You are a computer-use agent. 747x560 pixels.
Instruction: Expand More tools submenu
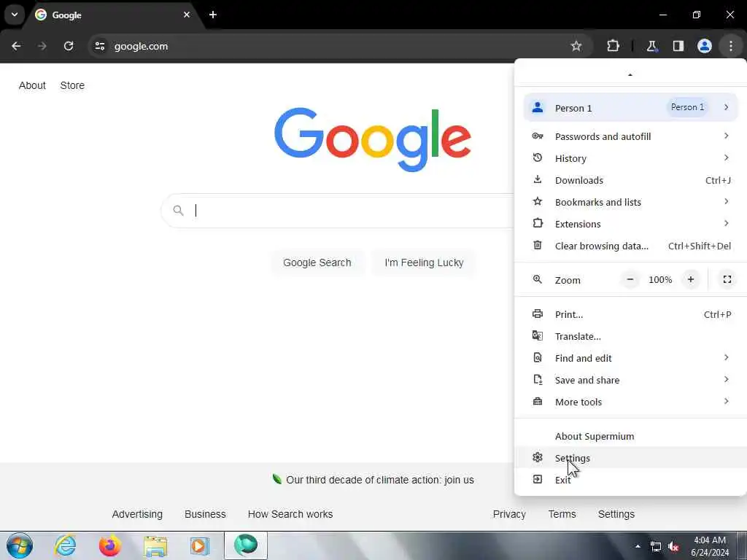631,402
